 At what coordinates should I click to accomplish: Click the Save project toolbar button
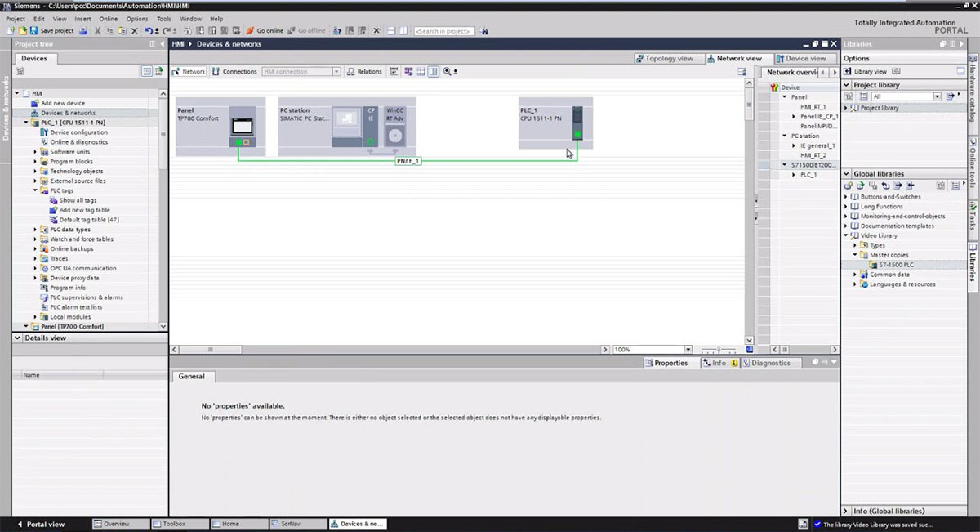pos(51,30)
